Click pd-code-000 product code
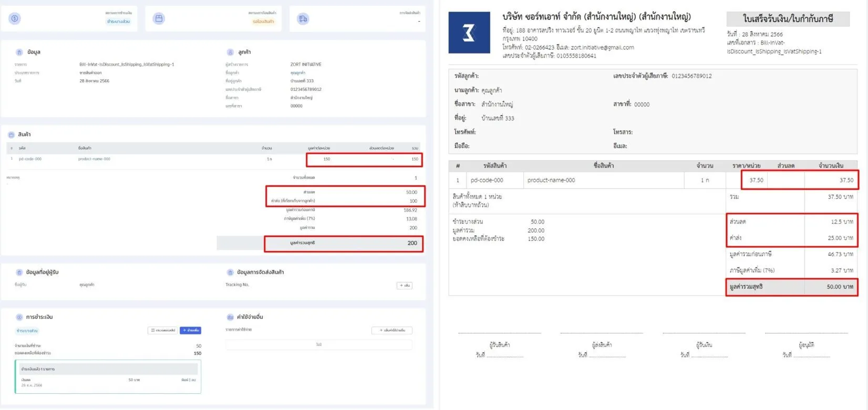Image resolution: width=868 pixels, height=410 pixels. click(x=30, y=159)
